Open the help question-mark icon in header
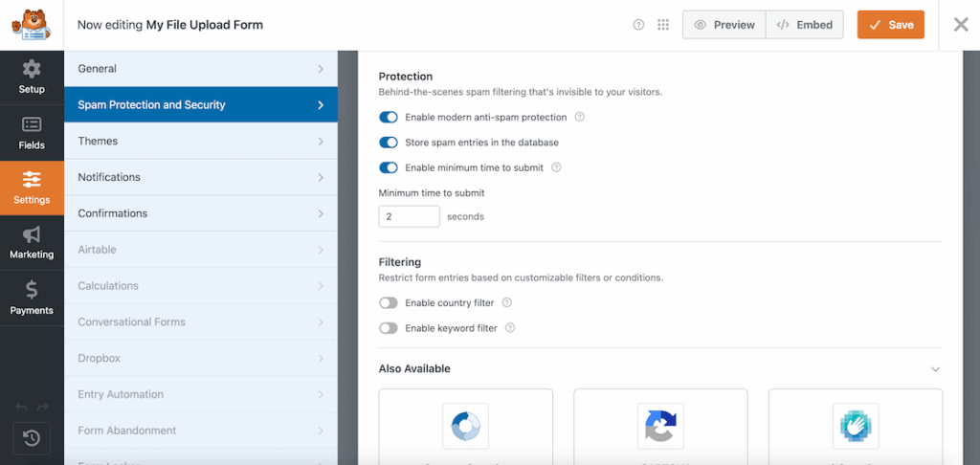Image resolution: width=980 pixels, height=465 pixels. (x=638, y=25)
